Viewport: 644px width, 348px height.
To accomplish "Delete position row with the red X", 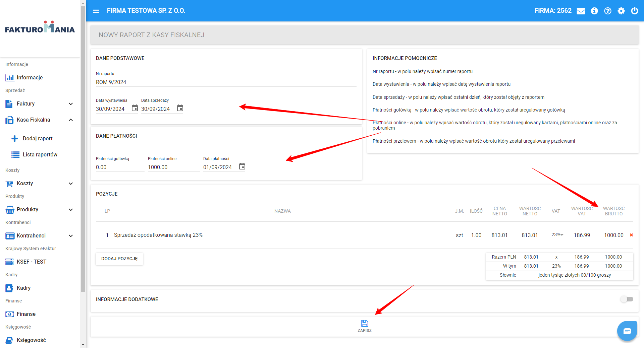I will [631, 235].
